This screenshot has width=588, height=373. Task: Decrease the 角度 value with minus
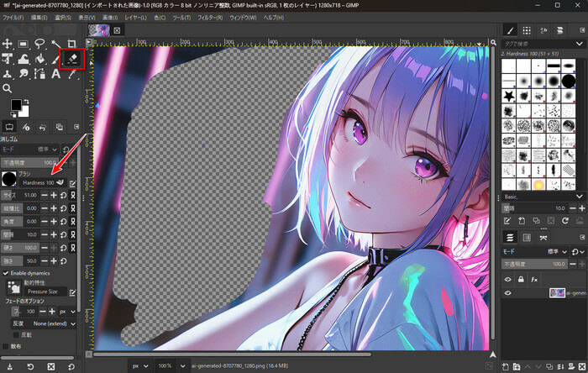click(45, 222)
